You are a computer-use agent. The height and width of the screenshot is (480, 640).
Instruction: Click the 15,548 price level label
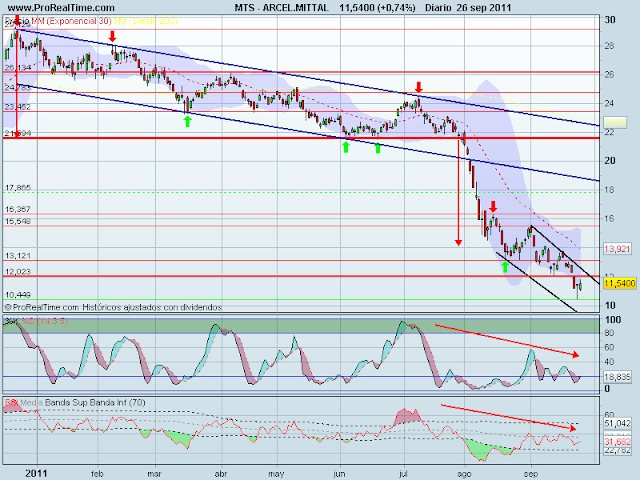click(x=18, y=221)
